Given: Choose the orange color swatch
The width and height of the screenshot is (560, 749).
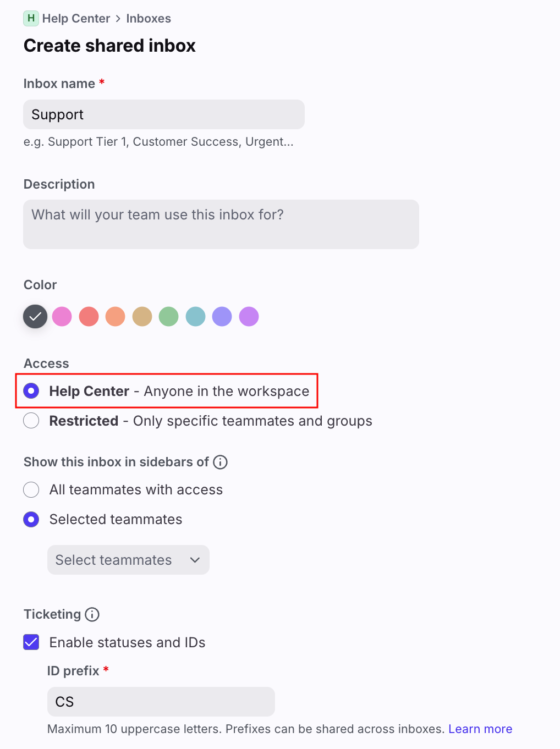Looking at the screenshot, I should (116, 317).
